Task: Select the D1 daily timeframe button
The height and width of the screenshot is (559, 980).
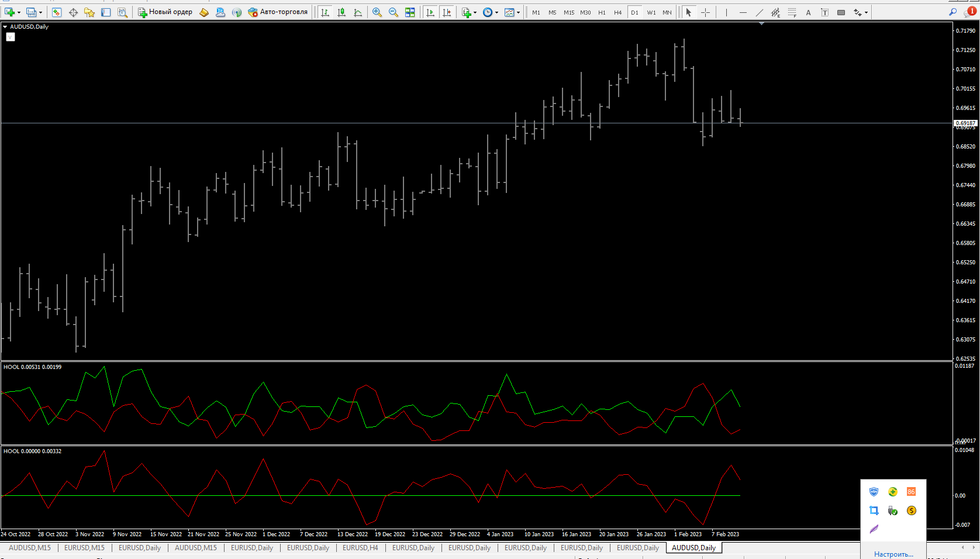Action: tap(634, 12)
